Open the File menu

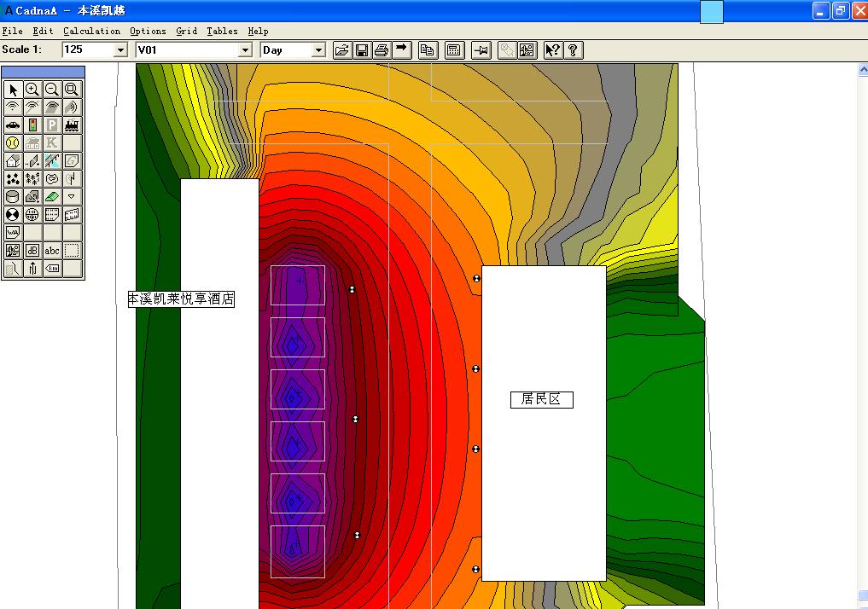pyautogui.click(x=13, y=31)
